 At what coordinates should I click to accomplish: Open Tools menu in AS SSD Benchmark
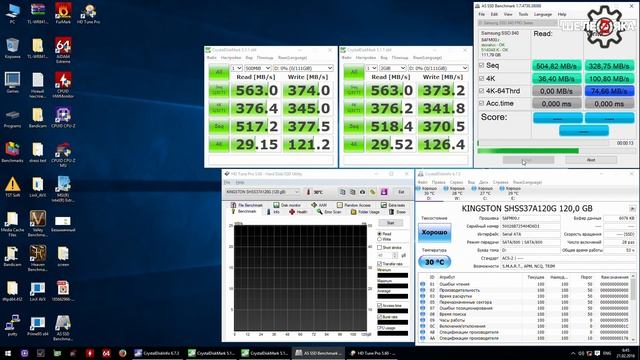point(523,14)
